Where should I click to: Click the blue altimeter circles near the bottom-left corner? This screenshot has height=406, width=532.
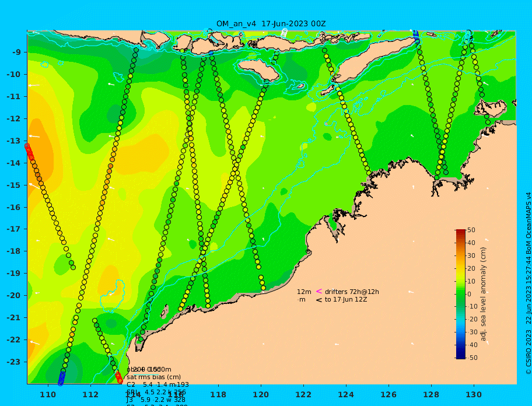(61, 379)
